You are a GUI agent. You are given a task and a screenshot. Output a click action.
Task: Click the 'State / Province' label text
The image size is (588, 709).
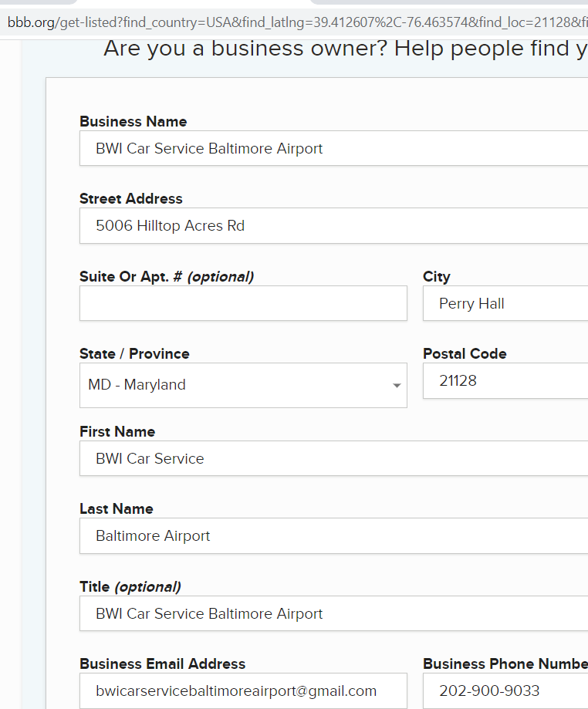coord(134,353)
